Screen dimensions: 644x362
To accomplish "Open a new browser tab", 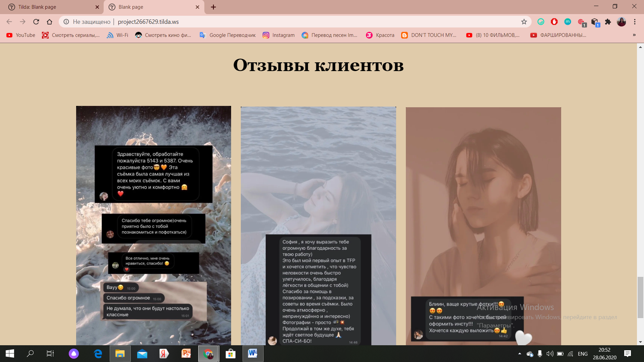I will [x=213, y=7].
